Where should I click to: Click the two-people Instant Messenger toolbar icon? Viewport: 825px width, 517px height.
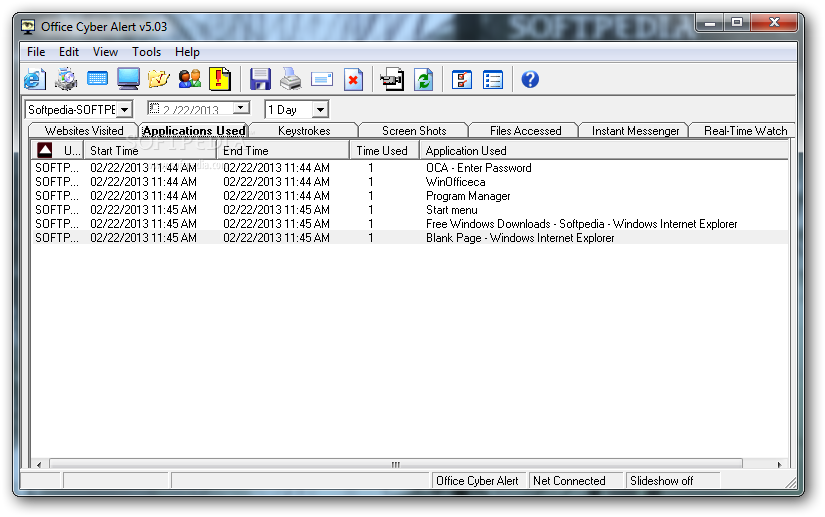coord(190,79)
